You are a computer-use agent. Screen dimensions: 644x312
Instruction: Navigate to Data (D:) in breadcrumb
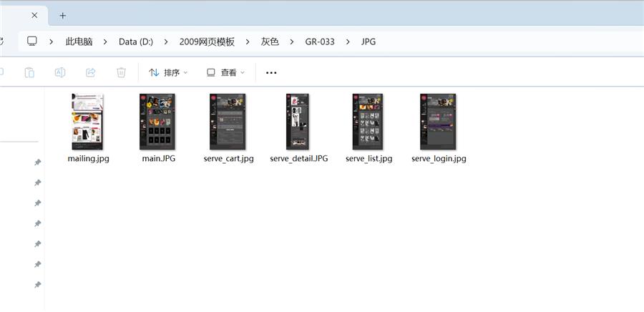pos(136,42)
